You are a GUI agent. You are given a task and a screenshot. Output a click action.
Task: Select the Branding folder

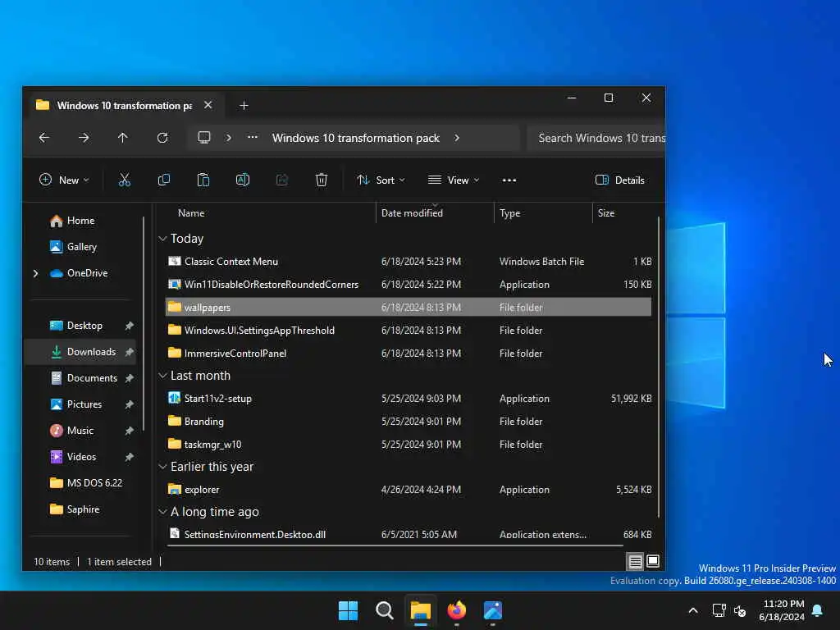[409, 421]
